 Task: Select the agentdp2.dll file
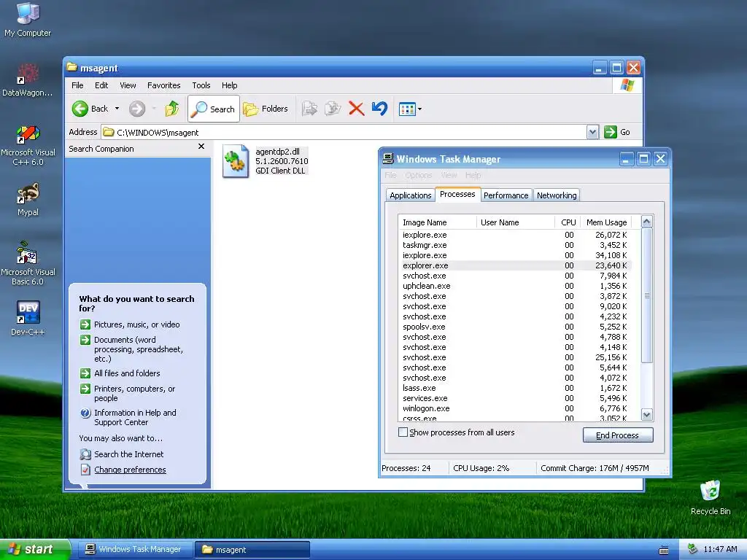point(266,161)
